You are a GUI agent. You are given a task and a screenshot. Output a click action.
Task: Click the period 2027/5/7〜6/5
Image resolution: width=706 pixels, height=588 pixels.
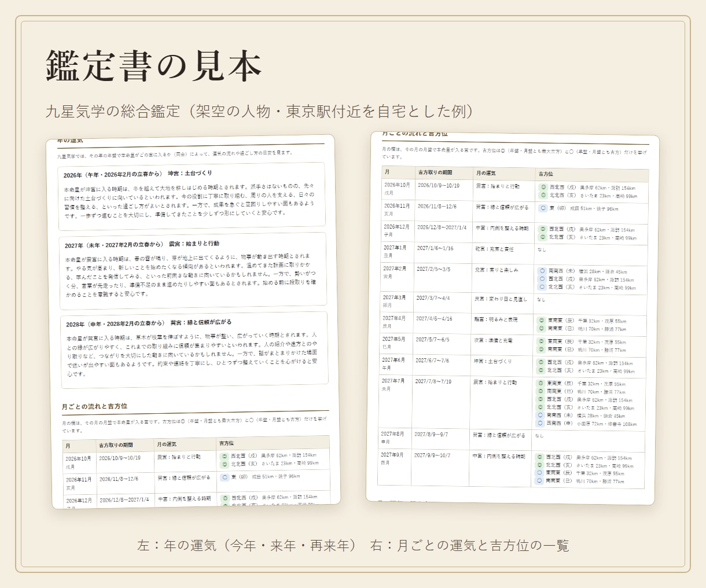click(x=432, y=340)
